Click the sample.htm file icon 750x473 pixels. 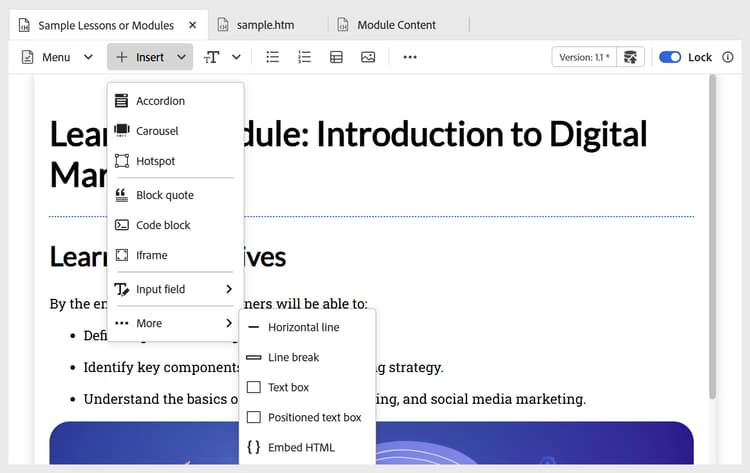pyautogui.click(x=223, y=24)
